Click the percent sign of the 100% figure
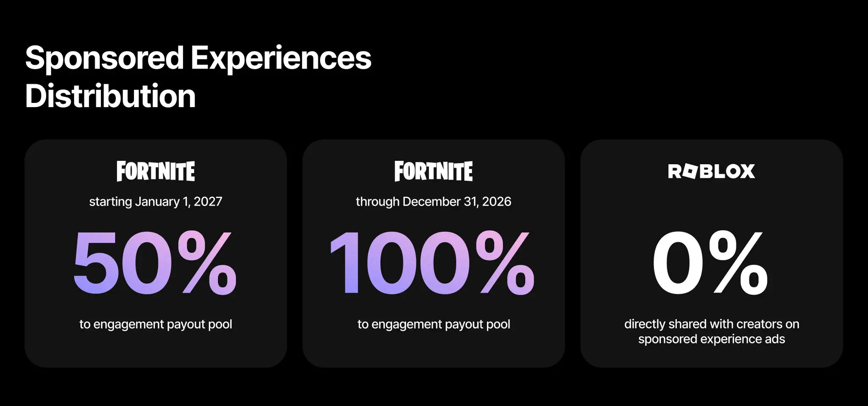This screenshot has width=868, height=406. 505,263
